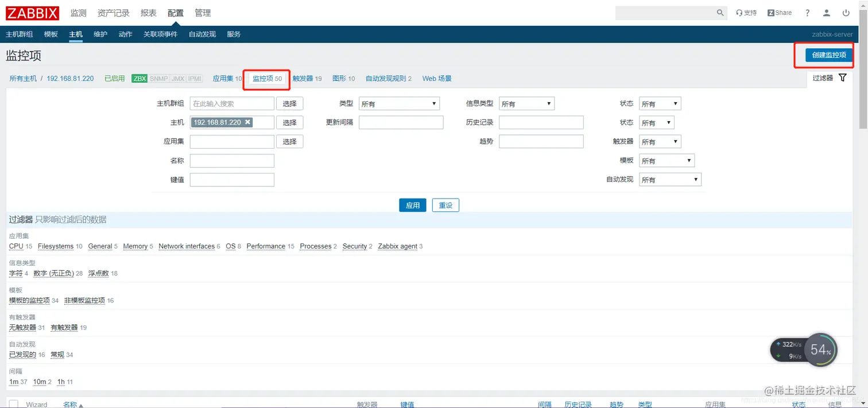
Task: Go to 服务 submenu
Action: [x=234, y=34]
